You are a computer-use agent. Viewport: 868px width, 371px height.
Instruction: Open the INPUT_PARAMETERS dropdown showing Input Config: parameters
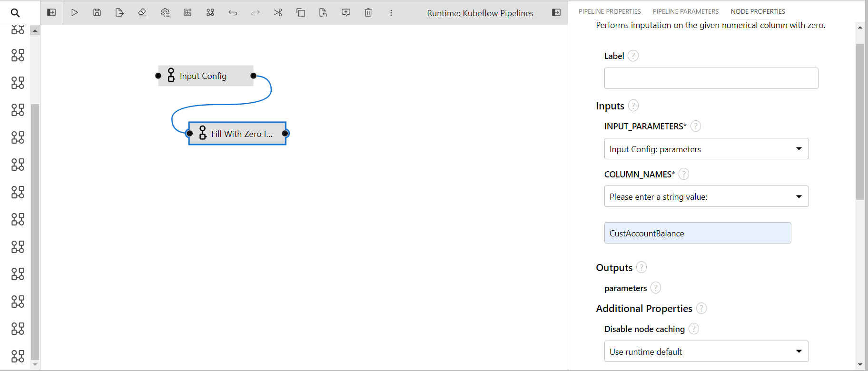706,149
